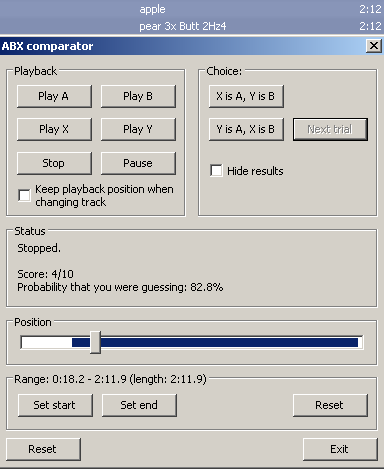Enable keep playback position when changing track

[x=24, y=195]
